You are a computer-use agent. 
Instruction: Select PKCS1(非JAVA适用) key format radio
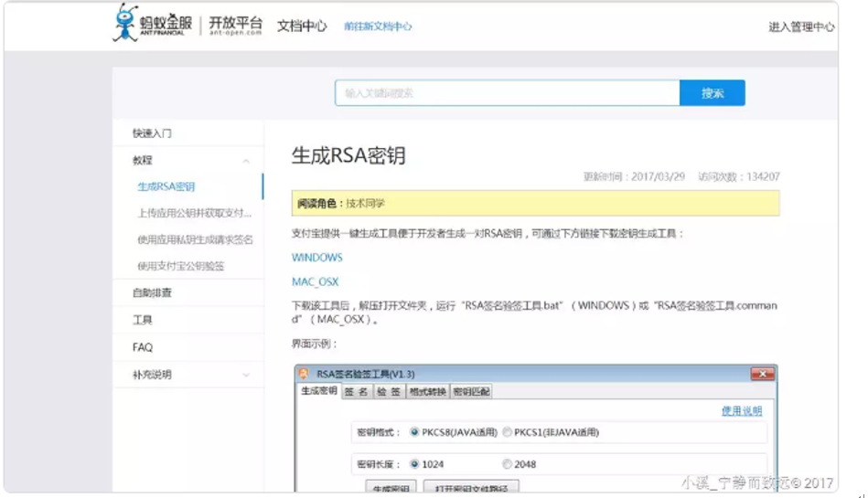click(507, 432)
